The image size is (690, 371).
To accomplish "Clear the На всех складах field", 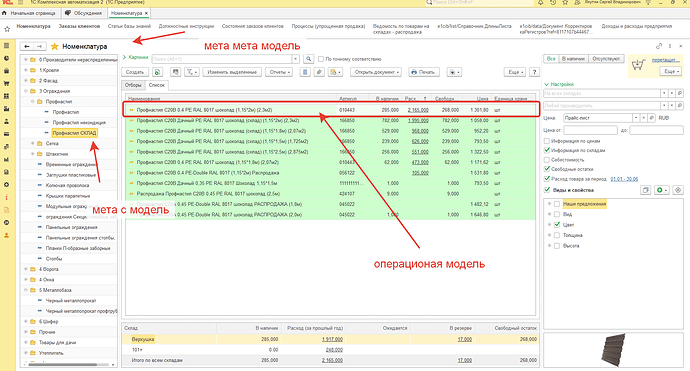I will pos(672,93).
